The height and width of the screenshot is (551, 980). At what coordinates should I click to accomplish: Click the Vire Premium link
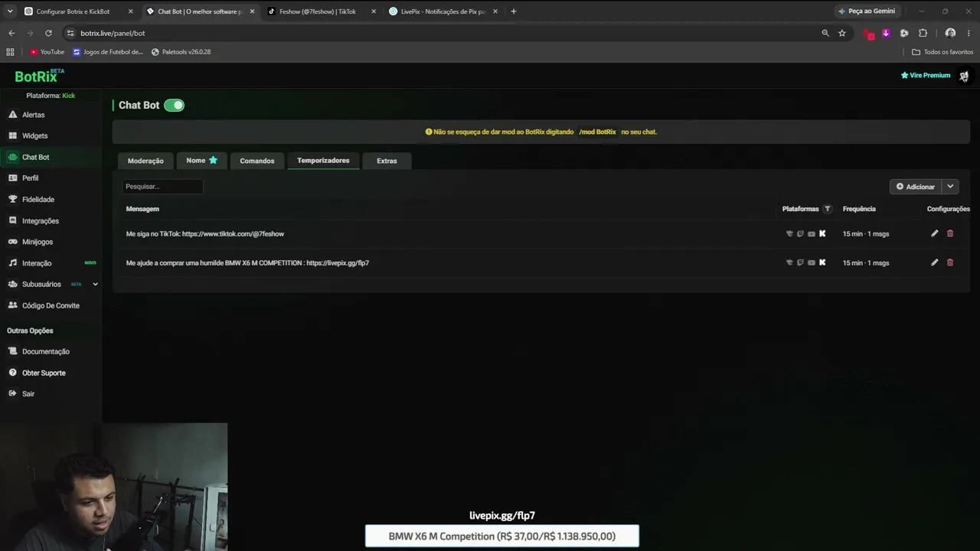926,76
